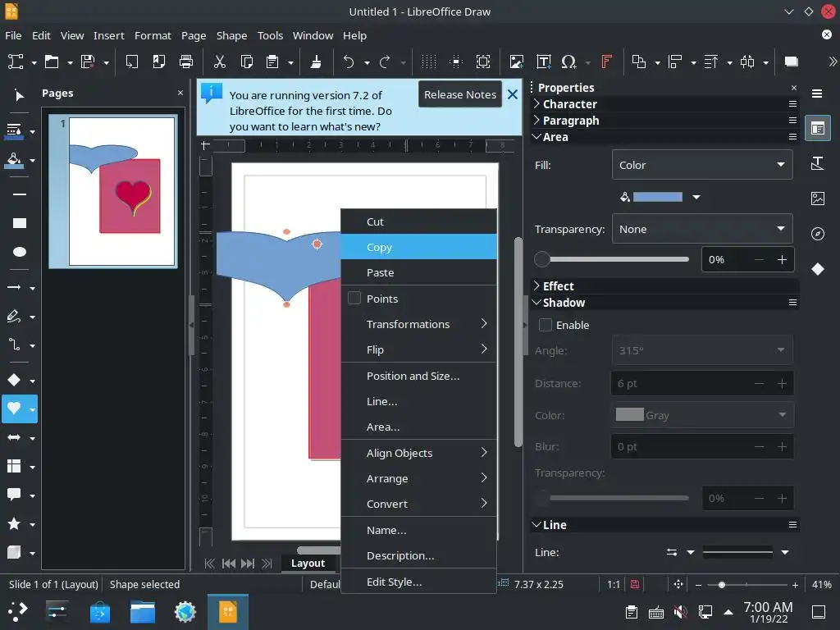Viewport: 840px width, 630px height.
Task: Pick the Basic Shapes diamond tool
Action: point(15,380)
